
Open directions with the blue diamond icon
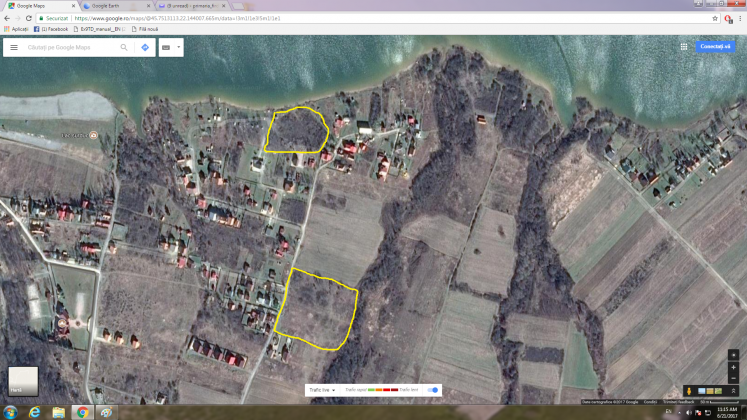(145, 47)
